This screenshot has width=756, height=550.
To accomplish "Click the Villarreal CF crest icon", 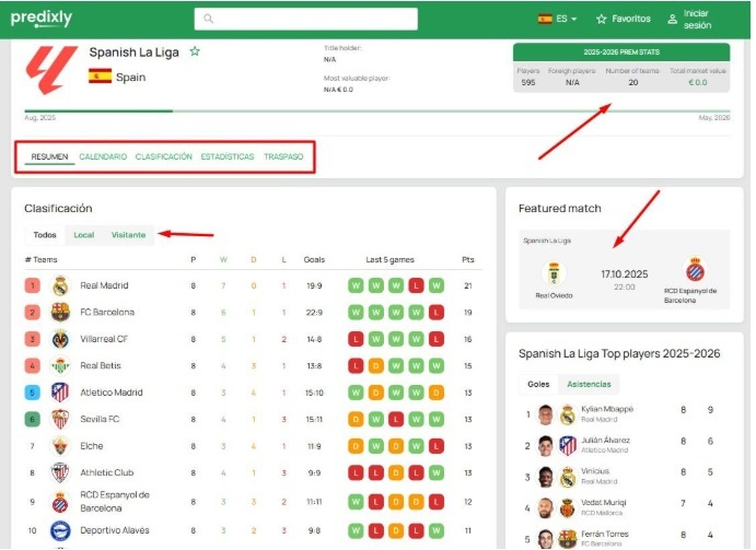I will click(60, 339).
